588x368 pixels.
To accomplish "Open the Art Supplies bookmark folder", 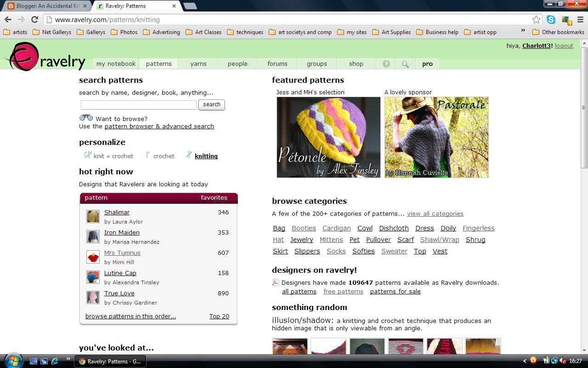I will click(391, 32).
